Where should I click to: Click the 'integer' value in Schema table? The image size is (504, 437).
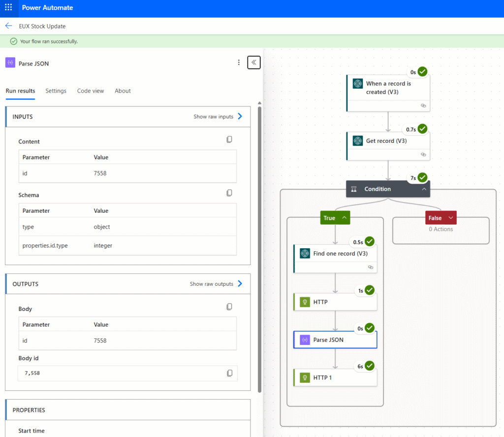[x=103, y=245]
